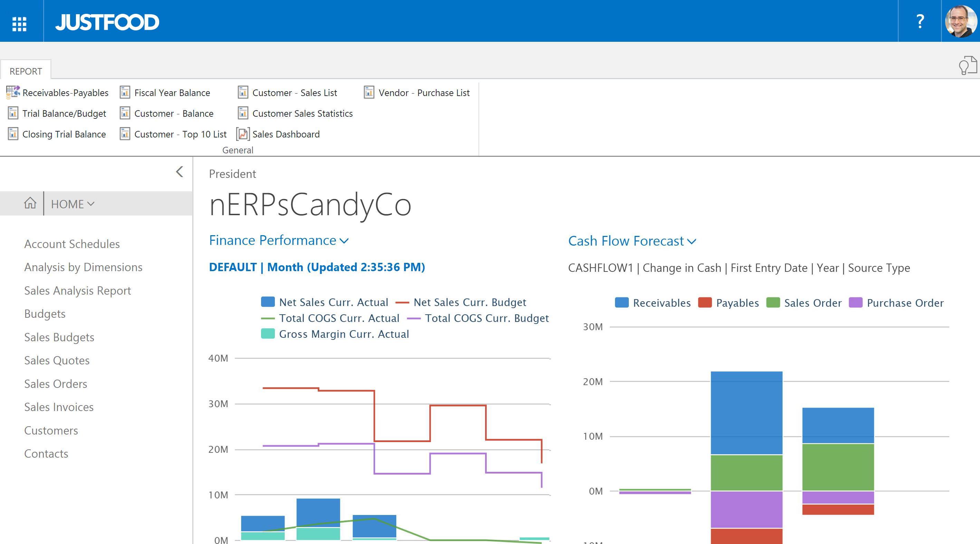This screenshot has height=544, width=980.
Task: Click the Purchase Order purple legend swatch
Action: tap(855, 303)
